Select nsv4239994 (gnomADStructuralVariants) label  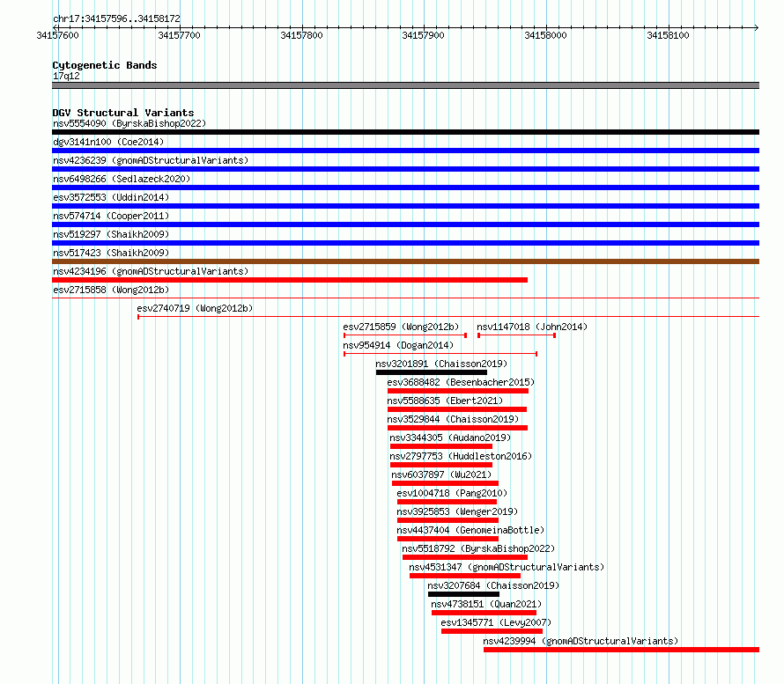tap(581, 641)
